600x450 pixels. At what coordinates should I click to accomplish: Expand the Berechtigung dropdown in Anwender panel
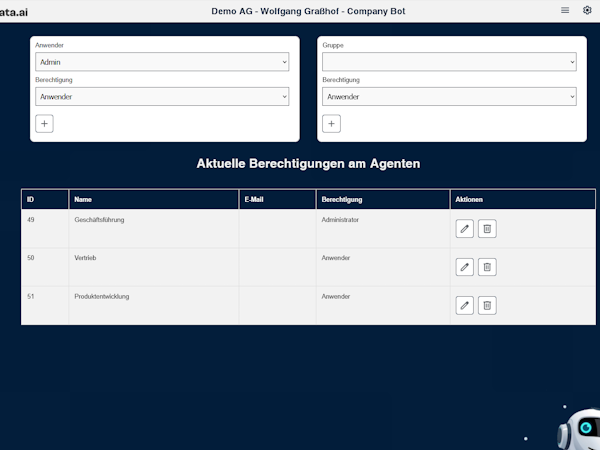tap(161, 97)
